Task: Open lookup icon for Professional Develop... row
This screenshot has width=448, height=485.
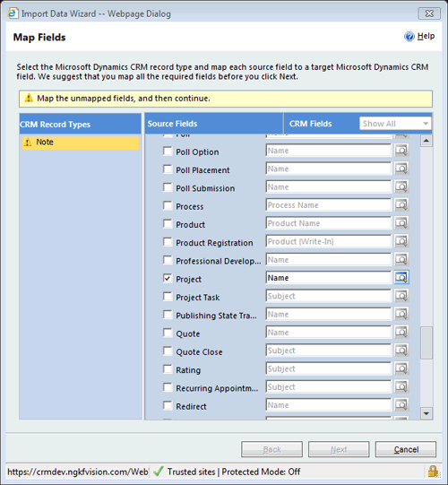Action: pyautogui.click(x=401, y=259)
